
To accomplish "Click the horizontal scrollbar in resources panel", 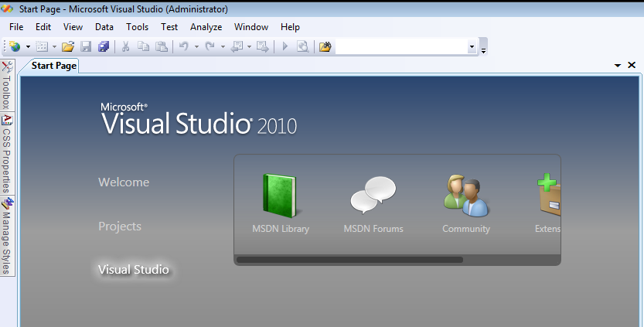I will (349, 260).
